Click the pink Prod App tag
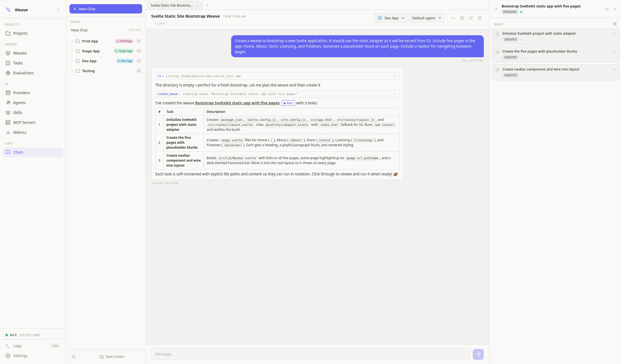Viewport: 621px width, 364px height. [124, 41]
